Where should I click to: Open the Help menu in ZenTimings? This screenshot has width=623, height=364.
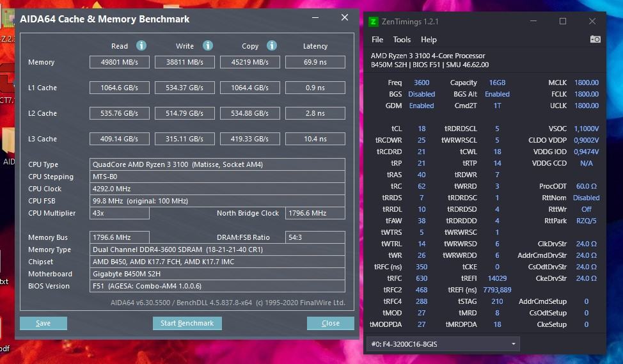pyautogui.click(x=429, y=40)
